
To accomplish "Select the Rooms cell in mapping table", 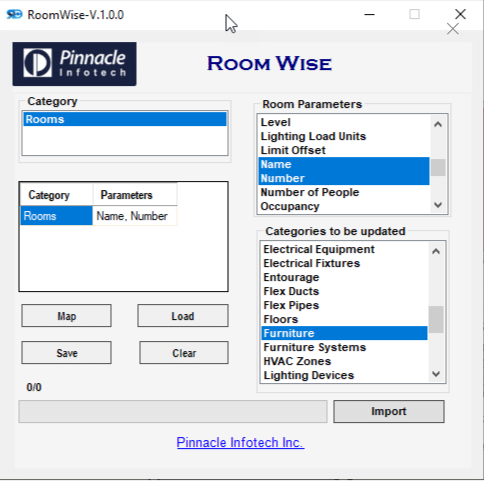I will point(56,216).
